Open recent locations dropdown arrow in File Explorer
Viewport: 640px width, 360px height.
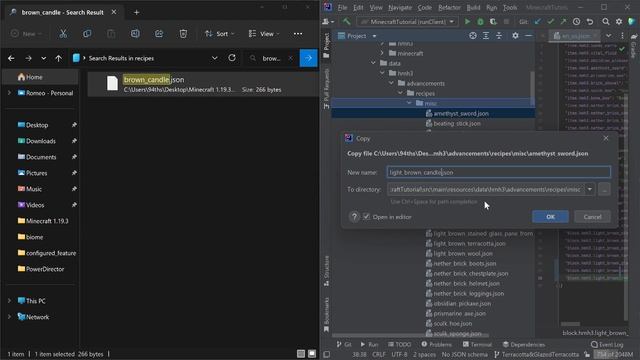pyautogui.click(x=43, y=58)
